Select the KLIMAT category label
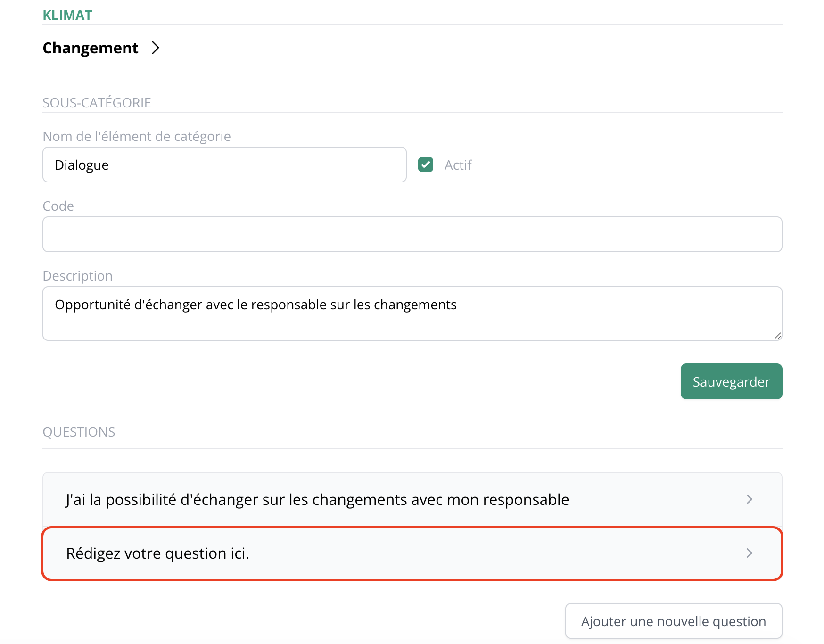 point(67,15)
